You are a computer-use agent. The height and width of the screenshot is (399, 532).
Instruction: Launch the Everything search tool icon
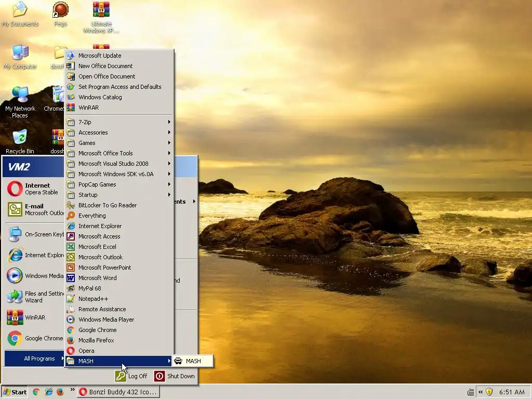pyautogui.click(x=71, y=216)
